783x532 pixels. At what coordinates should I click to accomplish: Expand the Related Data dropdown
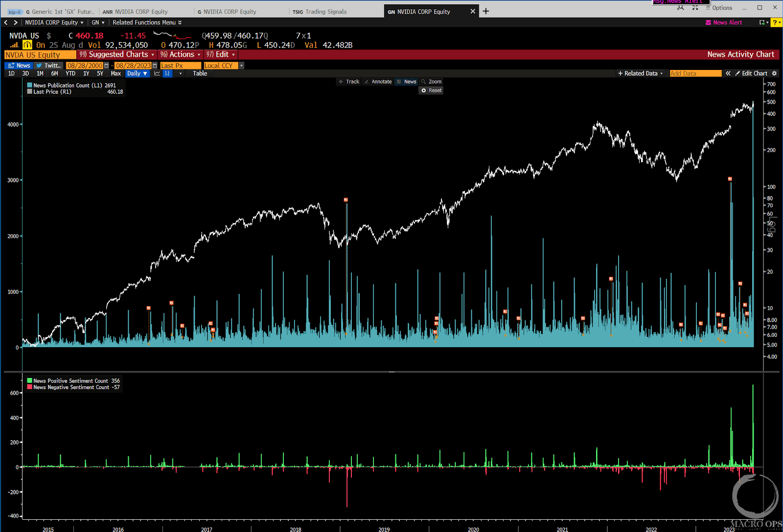[x=641, y=73]
